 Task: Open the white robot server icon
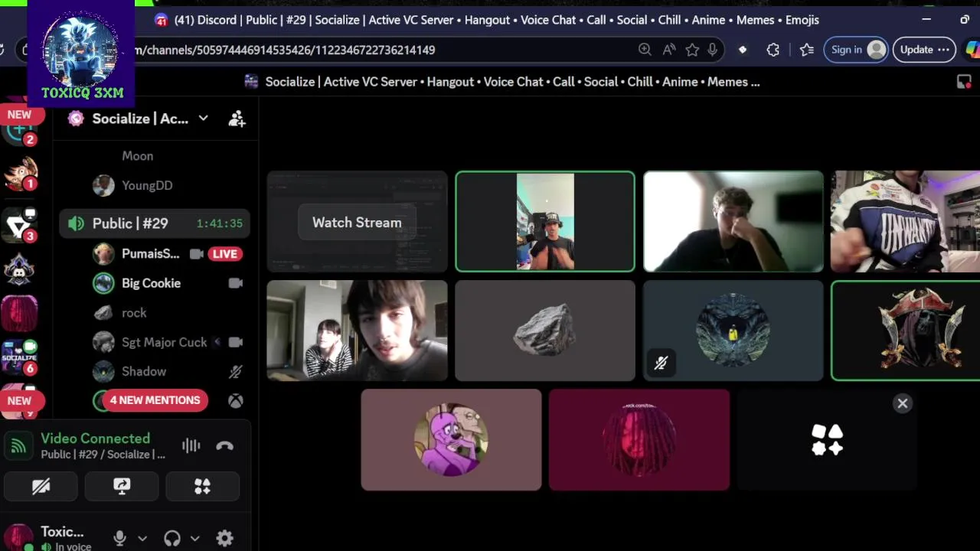point(19,269)
